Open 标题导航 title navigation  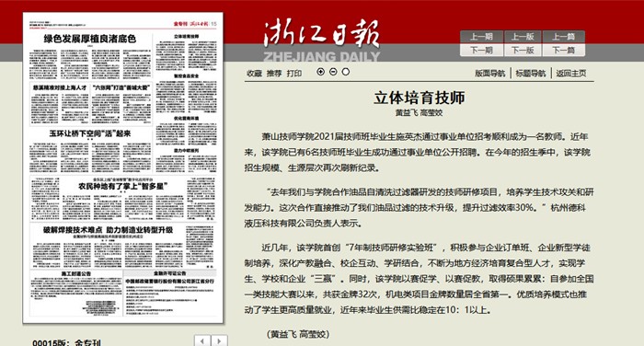coord(531,73)
